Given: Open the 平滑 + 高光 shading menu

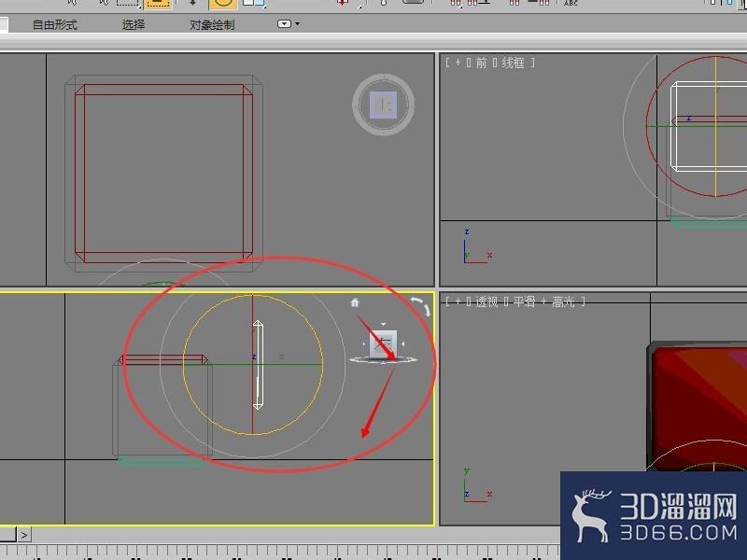Looking at the screenshot, I should tap(544, 301).
